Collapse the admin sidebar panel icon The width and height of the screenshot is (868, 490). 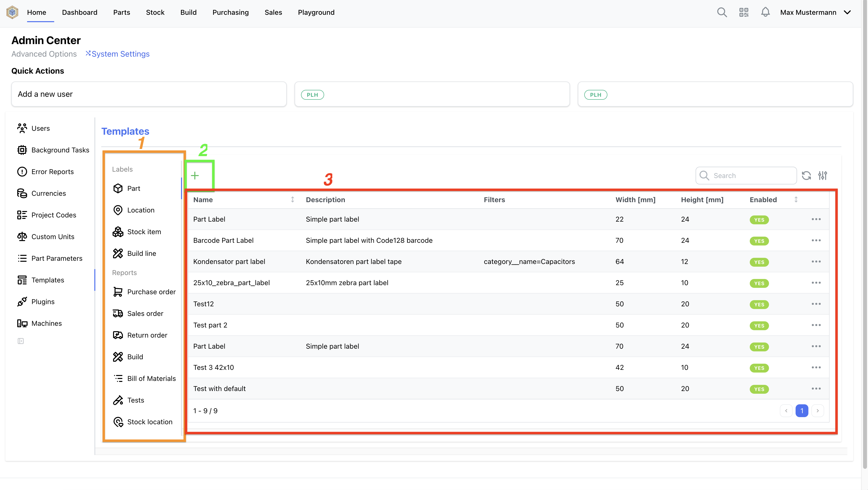(20, 341)
